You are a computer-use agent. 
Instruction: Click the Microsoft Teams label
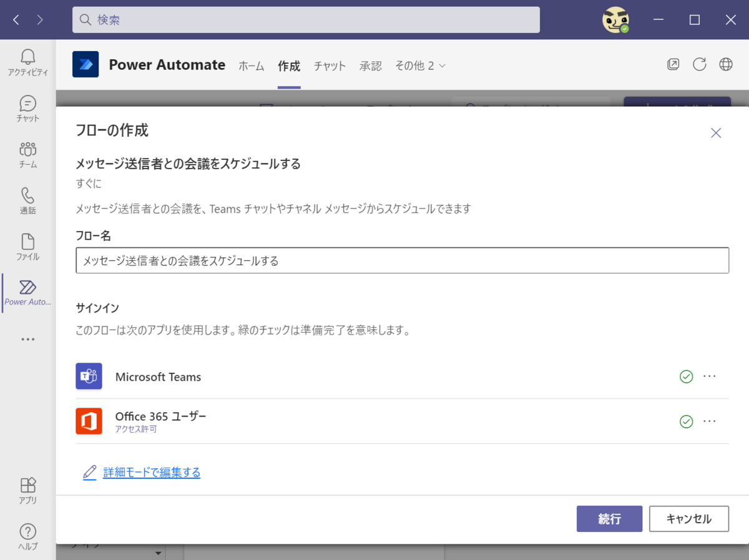[x=158, y=377]
